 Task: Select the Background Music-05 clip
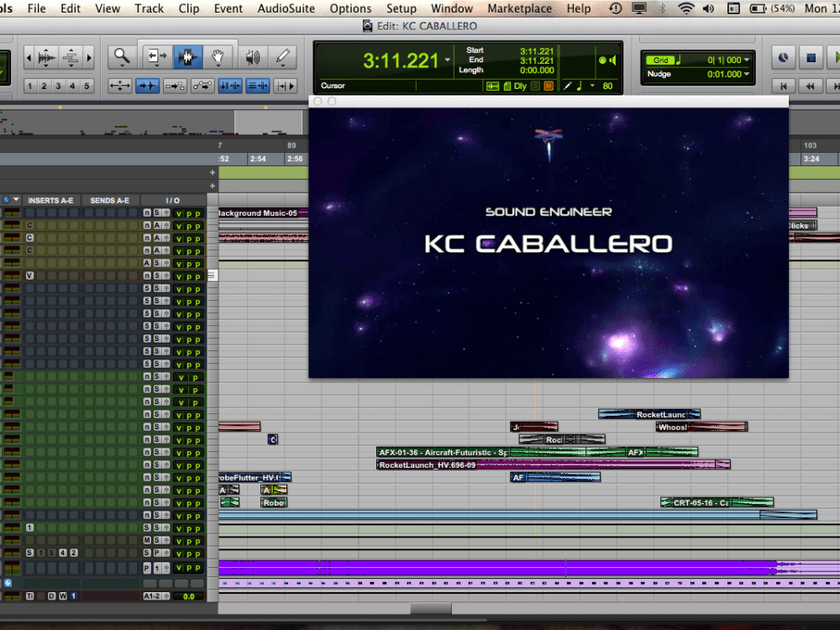pyautogui.click(x=263, y=213)
